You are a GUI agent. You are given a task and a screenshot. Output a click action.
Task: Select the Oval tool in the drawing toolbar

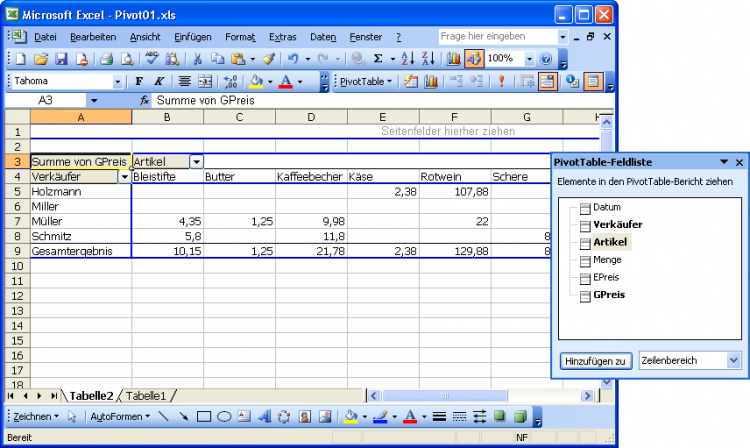pyautogui.click(x=225, y=416)
